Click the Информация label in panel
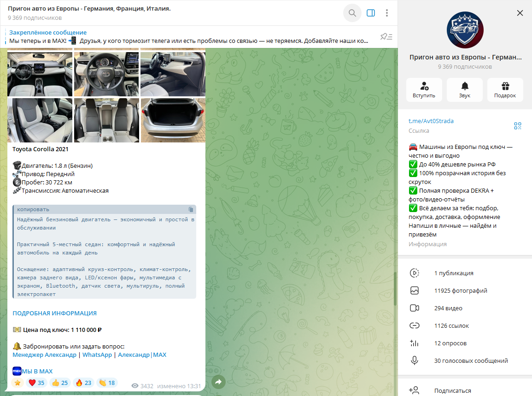532x396 pixels. click(427, 244)
